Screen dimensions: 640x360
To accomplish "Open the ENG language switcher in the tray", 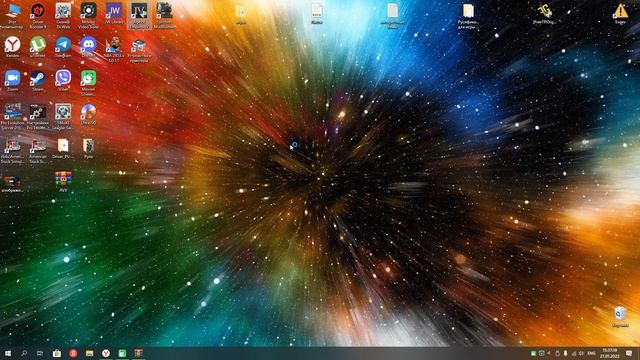I will (x=591, y=353).
